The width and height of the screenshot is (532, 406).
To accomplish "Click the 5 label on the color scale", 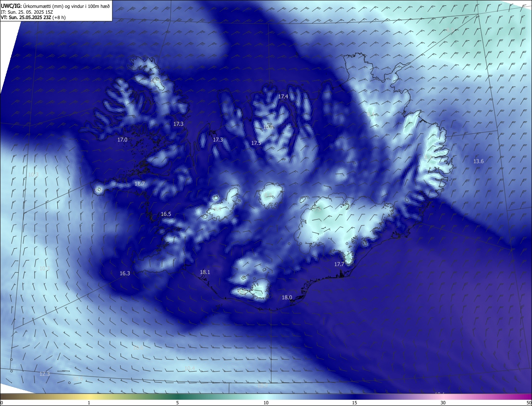I will [177, 403].
